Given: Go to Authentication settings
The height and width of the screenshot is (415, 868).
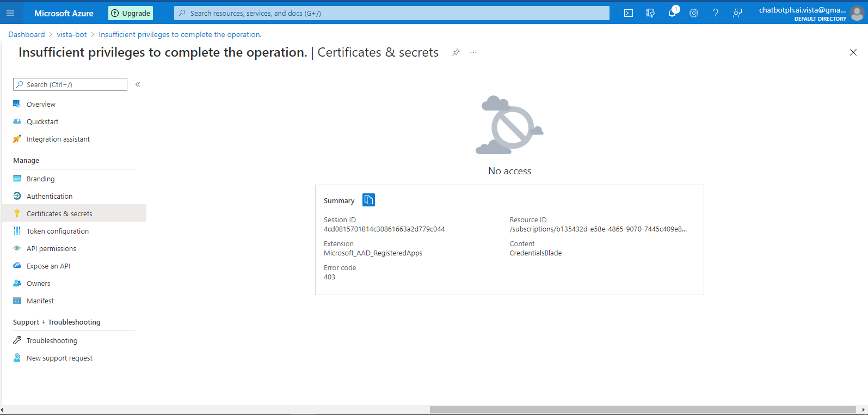Looking at the screenshot, I should pyautogui.click(x=74, y=196).
